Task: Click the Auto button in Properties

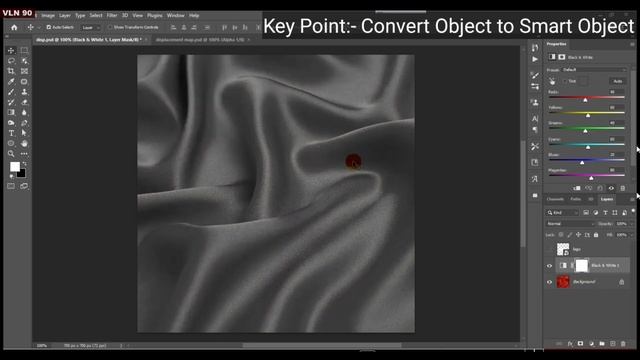Action: (618, 81)
